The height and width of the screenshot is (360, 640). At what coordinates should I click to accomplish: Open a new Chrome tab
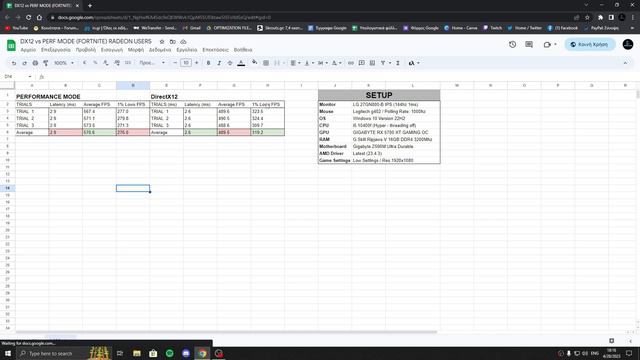(90, 6)
